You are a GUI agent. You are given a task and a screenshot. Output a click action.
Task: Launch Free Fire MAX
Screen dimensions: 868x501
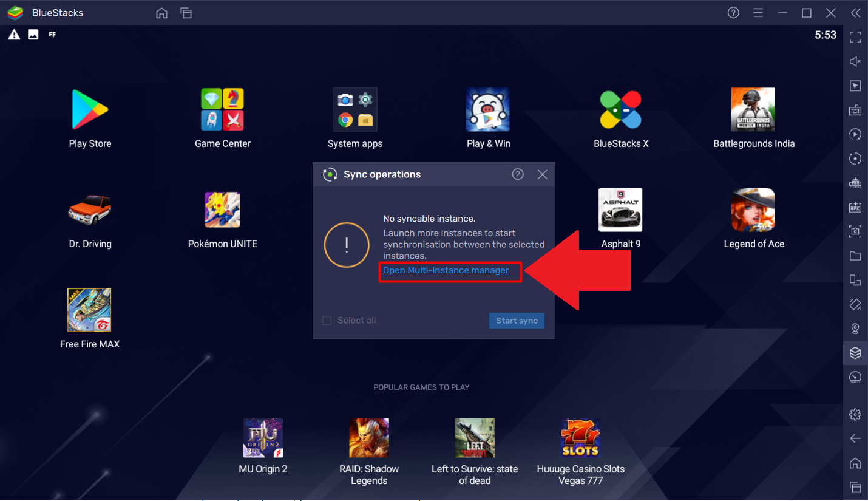[90, 310]
